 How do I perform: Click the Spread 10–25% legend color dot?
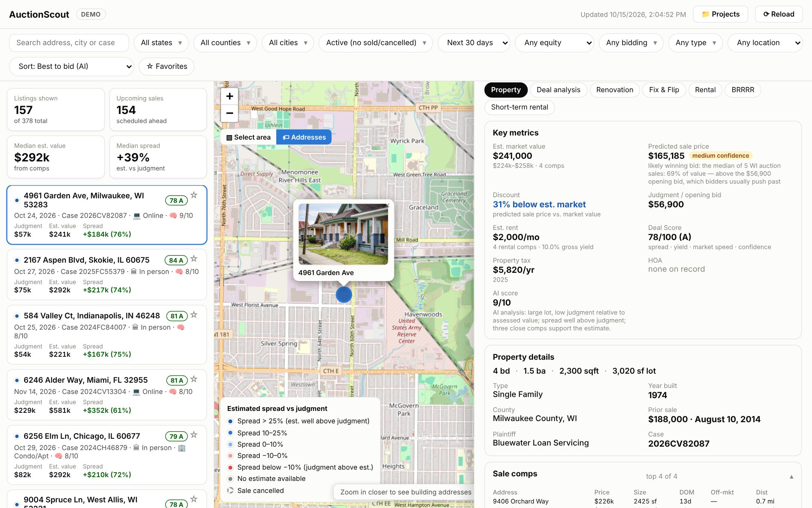(x=230, y=433)
